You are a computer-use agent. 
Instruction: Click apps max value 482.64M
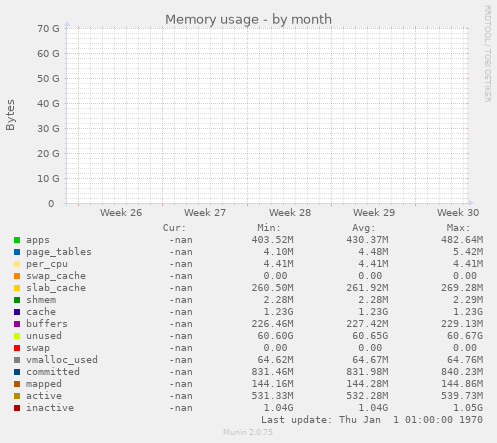point(462,240)
